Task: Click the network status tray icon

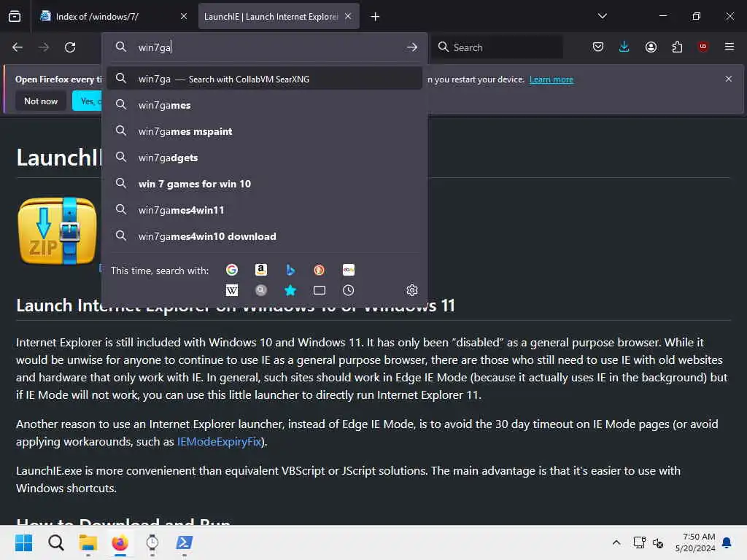Action: point(639,542)
